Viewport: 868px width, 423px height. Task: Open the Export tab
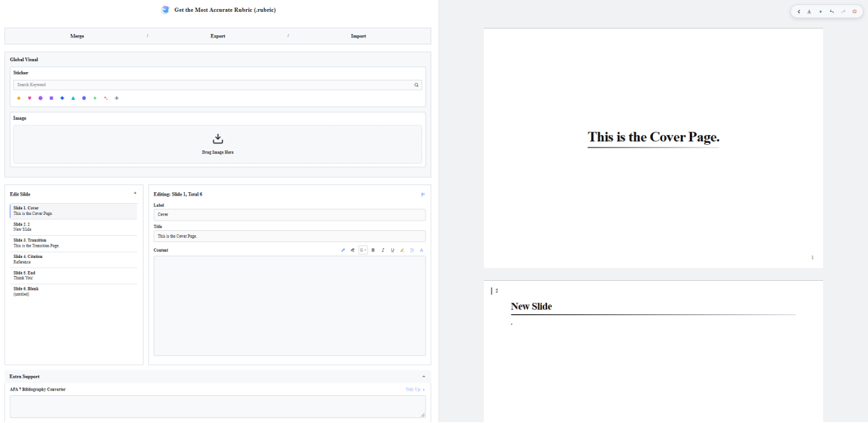pos(218,36)
